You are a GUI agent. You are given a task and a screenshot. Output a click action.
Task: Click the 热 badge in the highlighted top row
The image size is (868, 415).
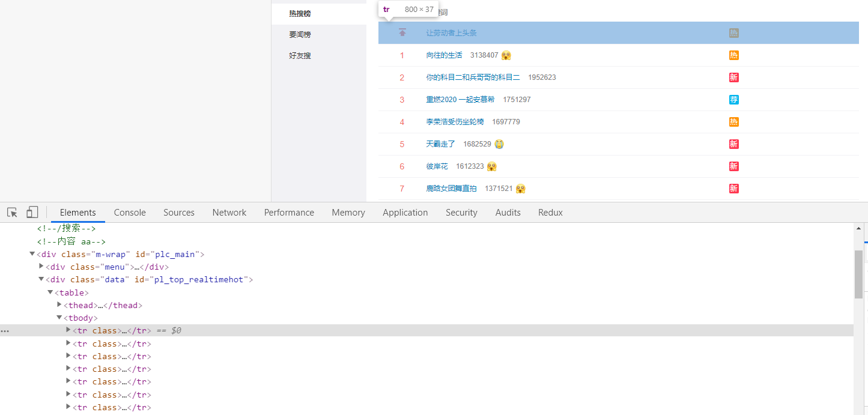733,33
